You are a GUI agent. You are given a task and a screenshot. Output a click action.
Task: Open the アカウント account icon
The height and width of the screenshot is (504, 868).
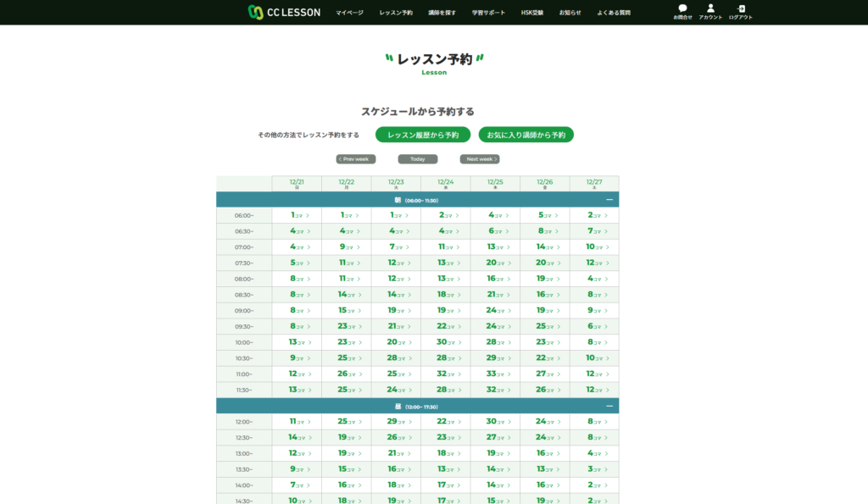coord(710,11)
